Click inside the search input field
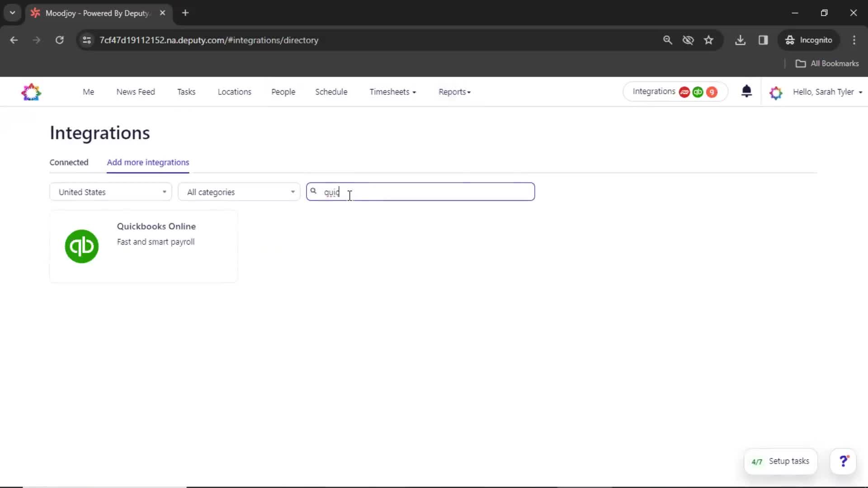Image resolution: width=868 pixels, height=488 pixels. 421,192
